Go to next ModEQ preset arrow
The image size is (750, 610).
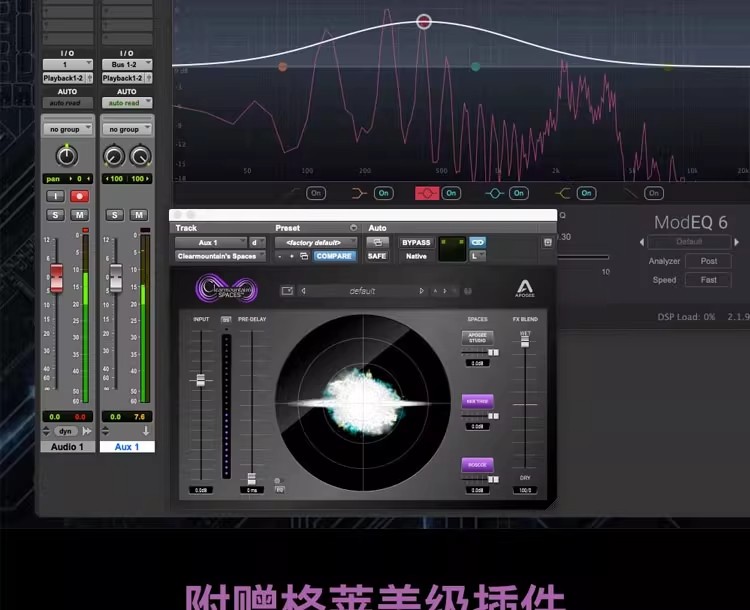pos(737,242)
